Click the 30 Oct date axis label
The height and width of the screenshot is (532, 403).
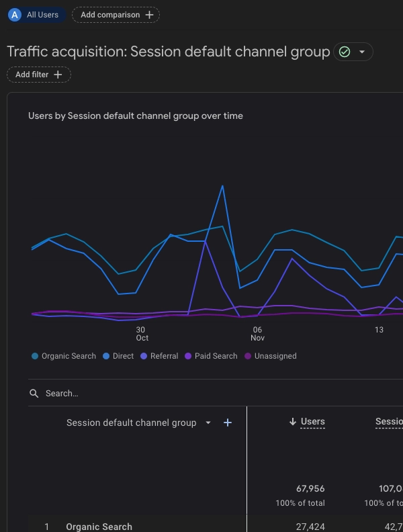[142, 334]
